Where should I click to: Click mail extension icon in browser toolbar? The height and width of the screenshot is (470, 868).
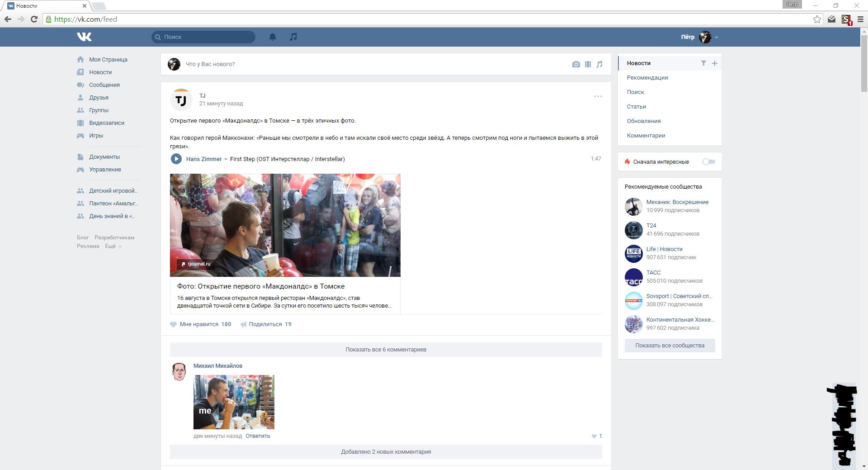831,19
